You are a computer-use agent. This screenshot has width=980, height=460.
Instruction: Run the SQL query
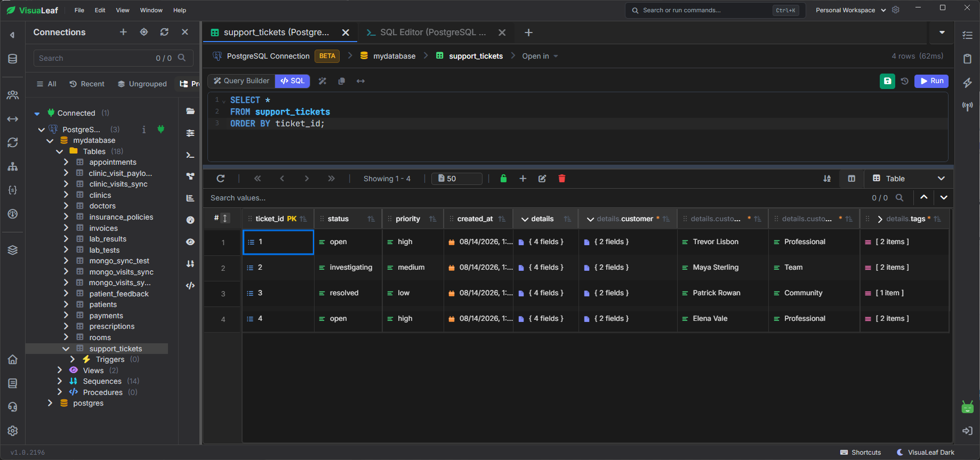click(931, 81)
